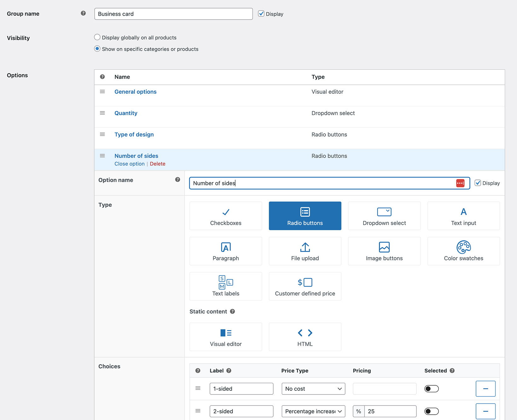The image size is (517, 420).
Task: Choose the Image buttons option type
Action: coord(384,251)
